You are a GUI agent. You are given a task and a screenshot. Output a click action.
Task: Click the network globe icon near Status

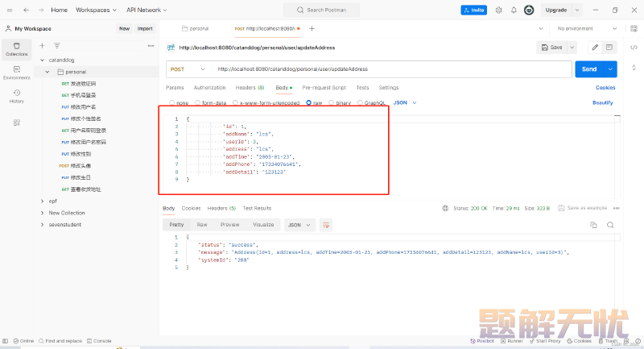[x=445, y=209]
